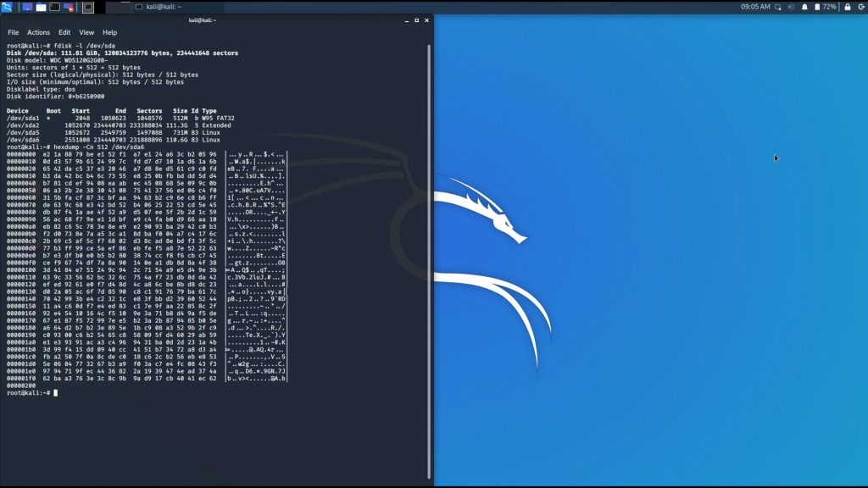Click the terminal vertical scrollbar
The height and width of the screenshot is (488, 868).
tap(429, 261)
